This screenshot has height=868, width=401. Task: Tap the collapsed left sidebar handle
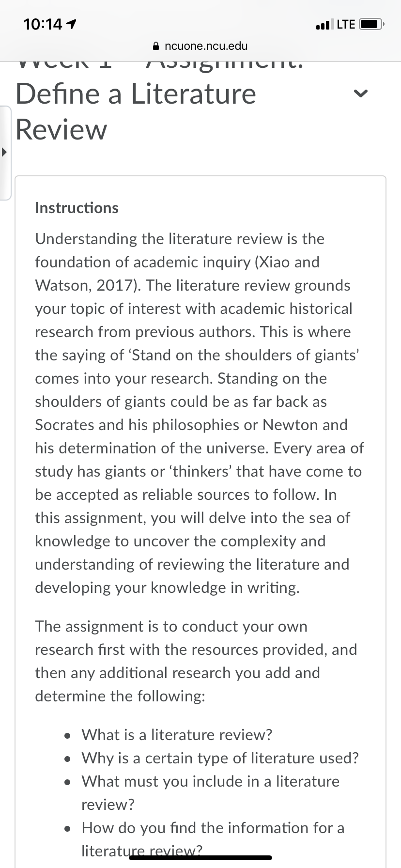pyautogui.click(x=5, y=153)
